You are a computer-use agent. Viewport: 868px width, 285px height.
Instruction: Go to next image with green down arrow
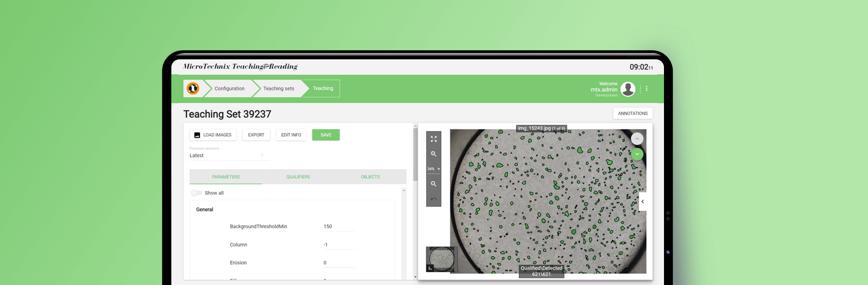click(637, 154)
